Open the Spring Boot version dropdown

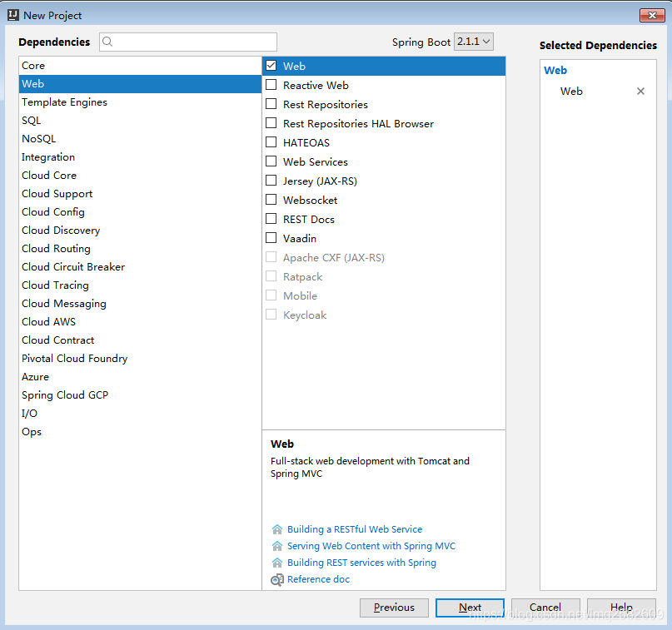point(474,42)
